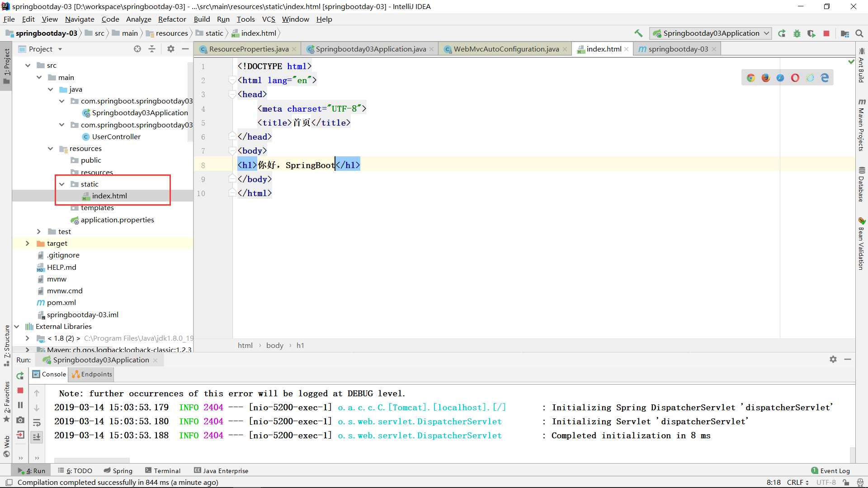Switch to ResourceProperties.java tab
The width and height of the screenshot is (868, 488).
pos(249,49)
